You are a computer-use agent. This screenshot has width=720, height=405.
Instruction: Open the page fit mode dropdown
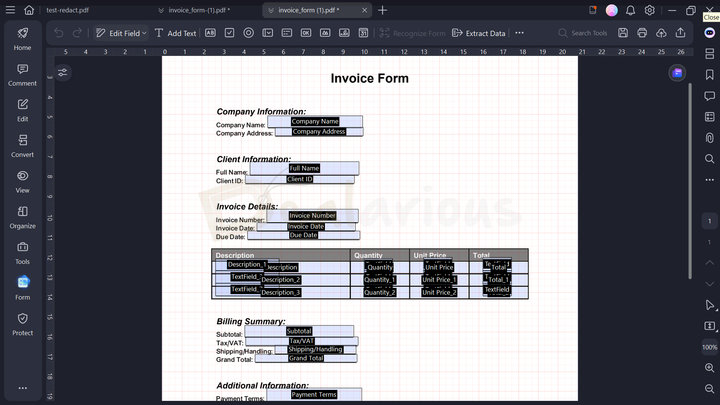(x=710, y=326)
